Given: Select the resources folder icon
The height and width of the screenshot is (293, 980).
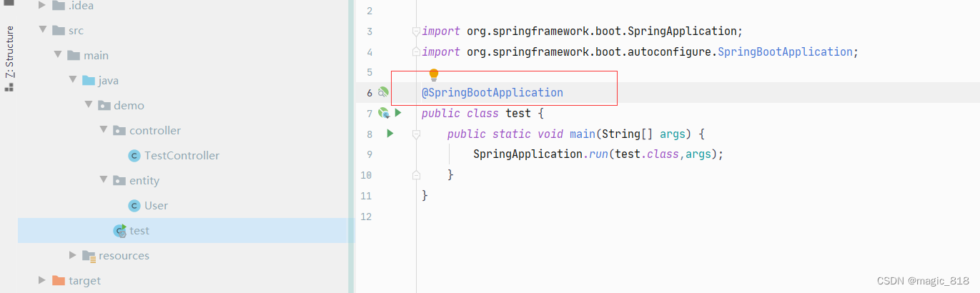Looking at the screenshot, I should pyautogui.click(x=89, y=255).
